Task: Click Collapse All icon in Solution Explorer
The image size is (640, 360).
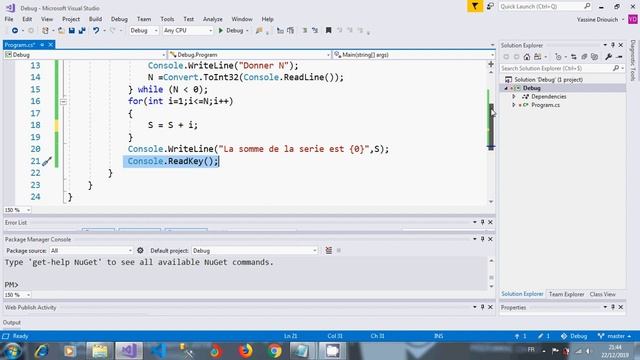Action: (584, 57)
